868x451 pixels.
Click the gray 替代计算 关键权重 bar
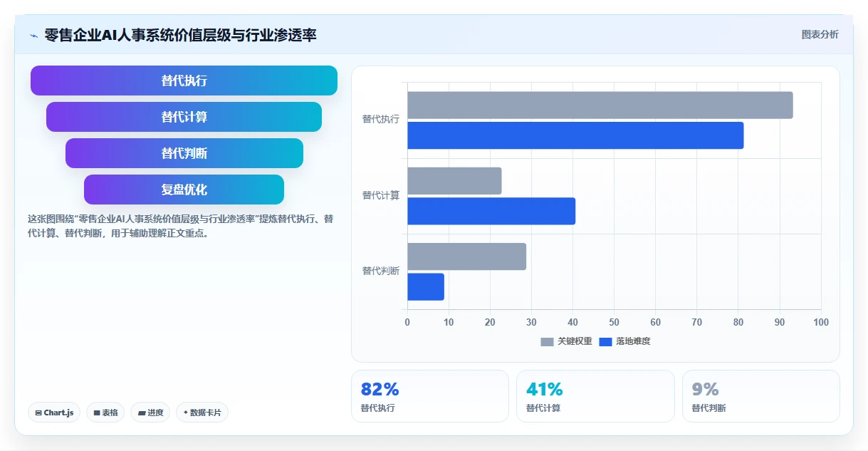click(454, 181)
